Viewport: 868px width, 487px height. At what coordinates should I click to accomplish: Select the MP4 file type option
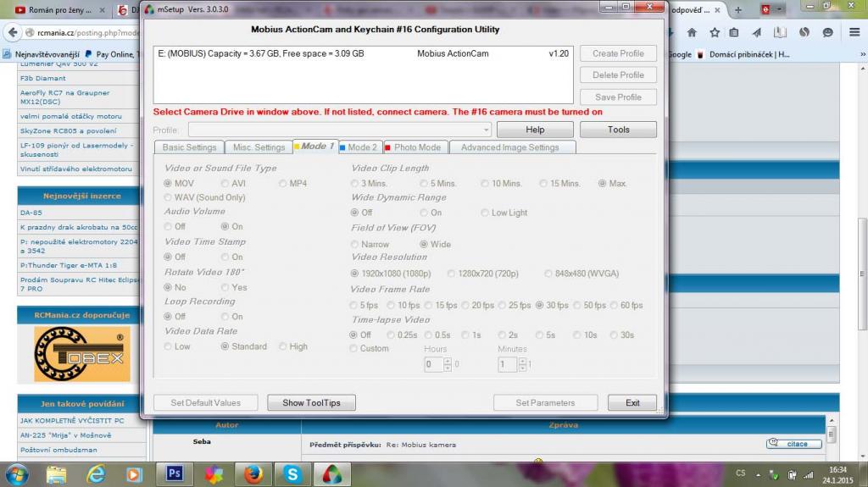(284, 183)
